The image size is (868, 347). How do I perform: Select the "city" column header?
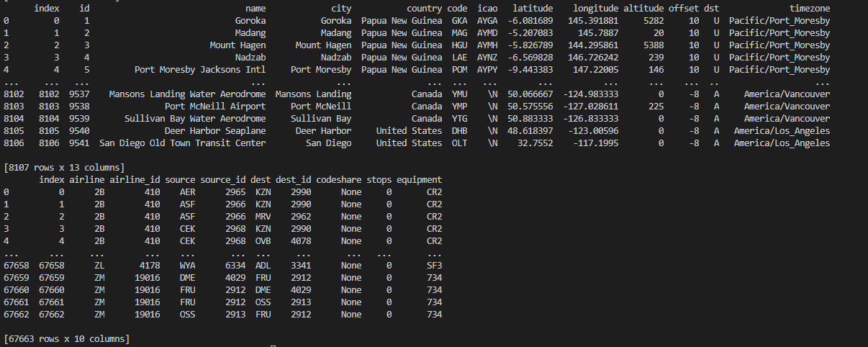click(341, 8)
